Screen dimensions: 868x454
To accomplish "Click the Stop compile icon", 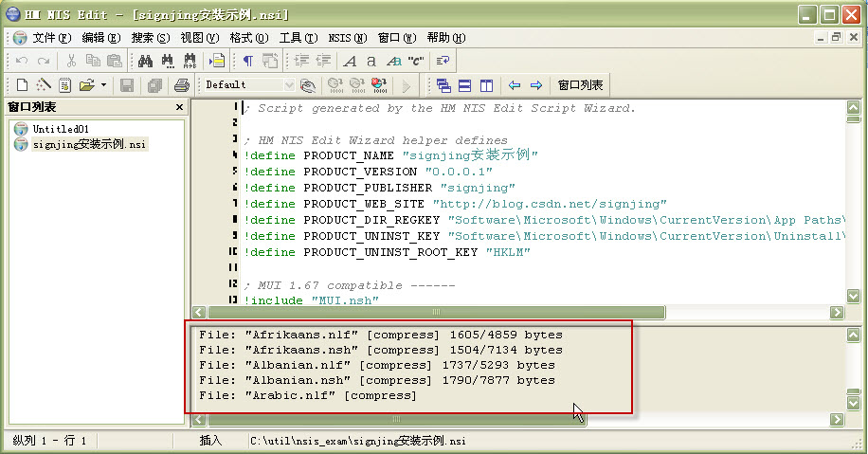I will [x=379, y=85].
